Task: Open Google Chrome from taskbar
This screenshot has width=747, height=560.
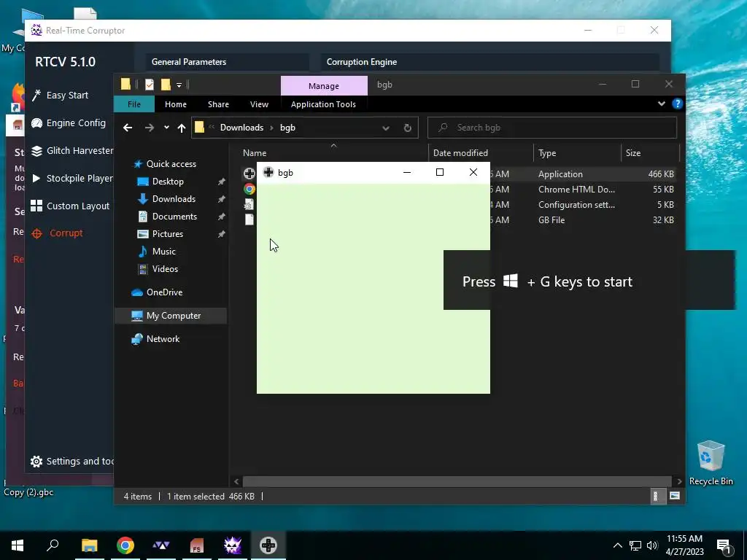Action: 125,545
